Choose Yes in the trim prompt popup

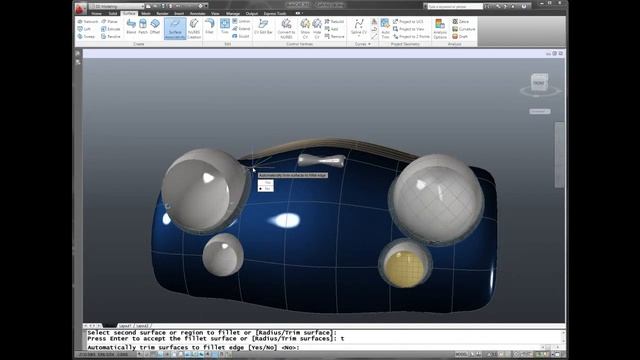[266, 182]
